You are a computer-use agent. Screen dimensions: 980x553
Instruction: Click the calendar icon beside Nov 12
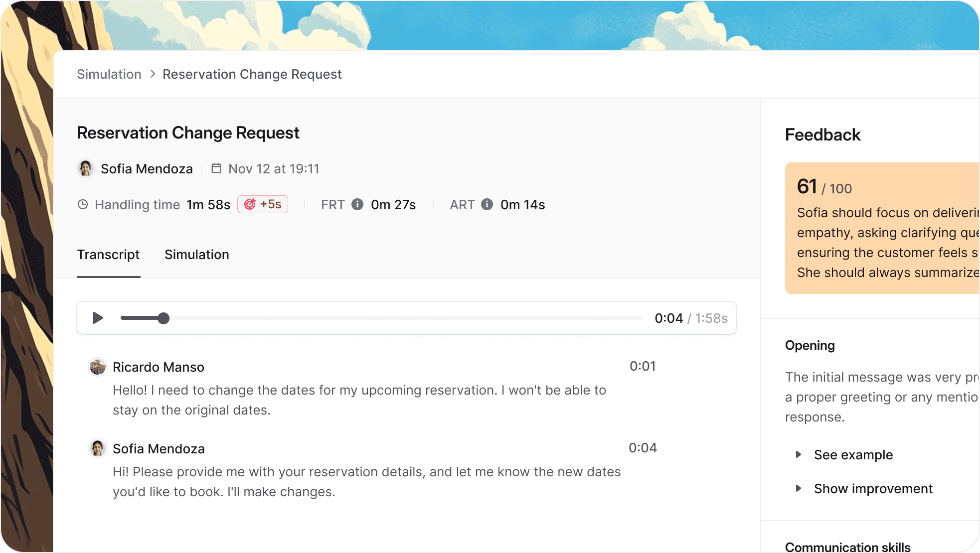click(216, 168)
